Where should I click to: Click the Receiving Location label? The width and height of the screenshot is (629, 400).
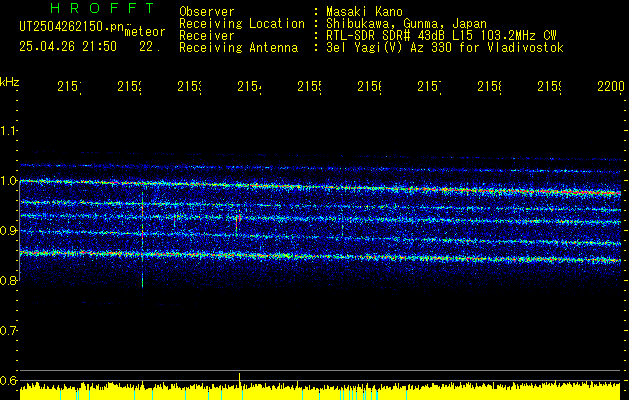coord(242,24)
